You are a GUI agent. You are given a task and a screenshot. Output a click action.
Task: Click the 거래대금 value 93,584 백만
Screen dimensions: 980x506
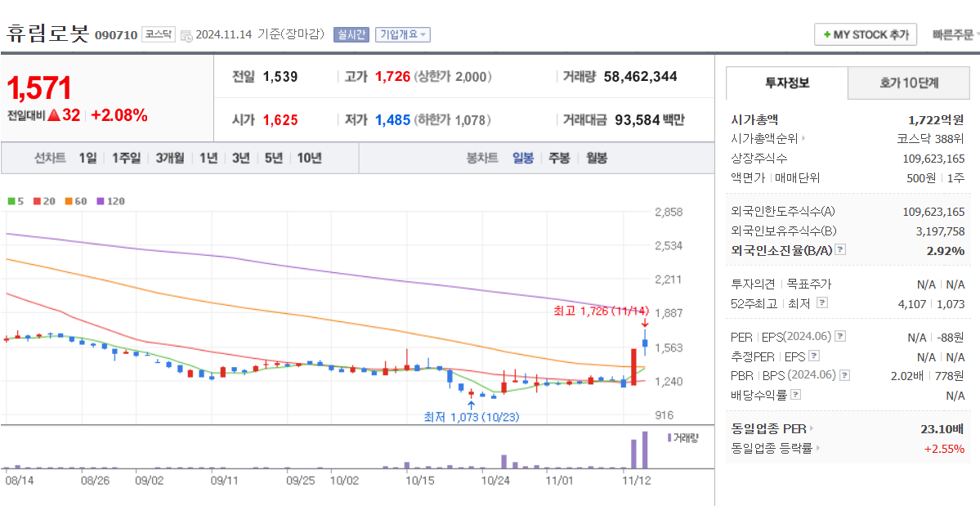pyautogui.click(x=649, y=119)
